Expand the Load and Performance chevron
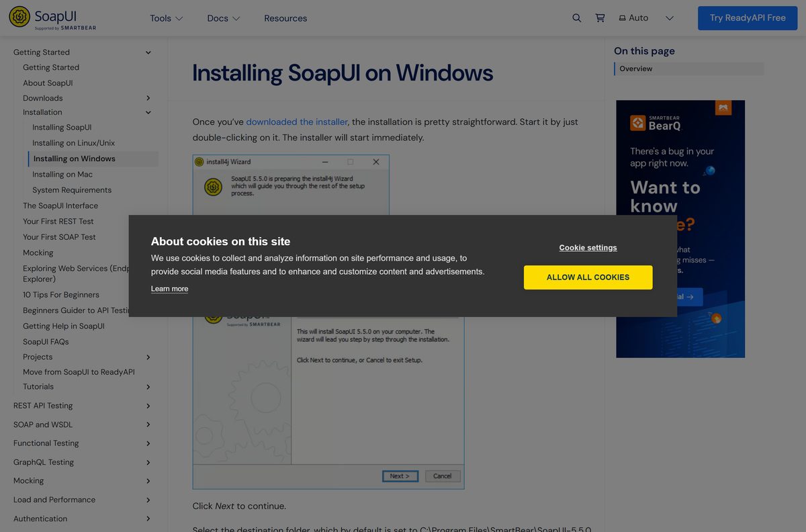 (x=148, y=500)
